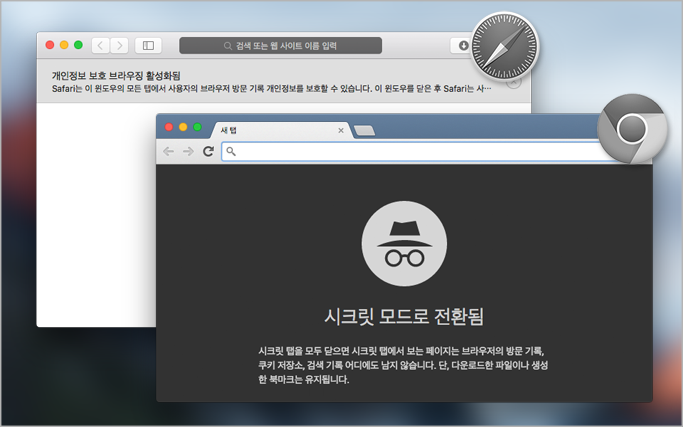Screen dimensions: 683x427
Task: Click the '시크릿 모드로 전환됨' heading
Action: [x=404, y=317]
